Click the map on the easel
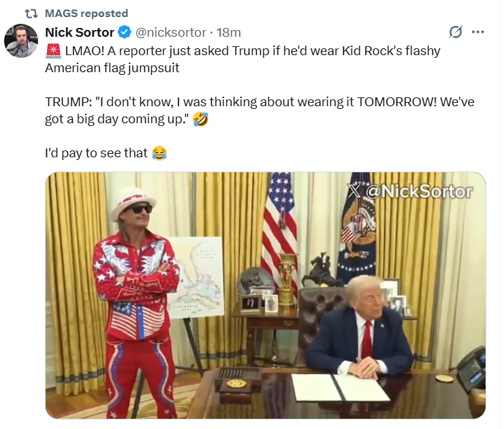This screenshot has width=504, height=429. coord(195,278)
